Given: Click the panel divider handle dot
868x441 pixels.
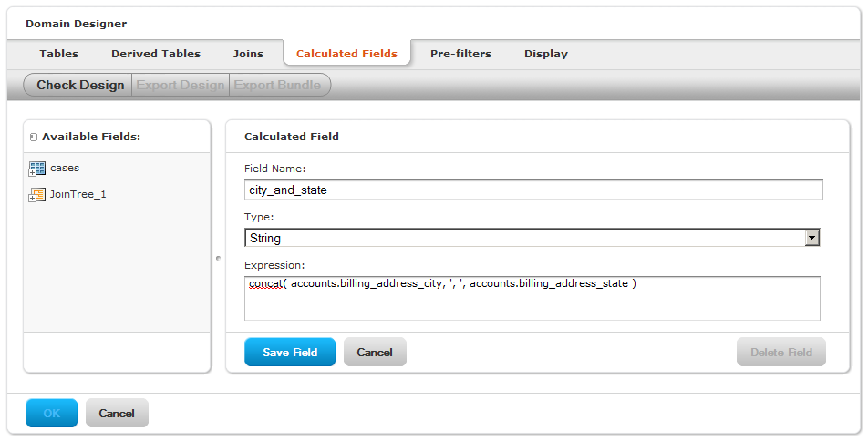Looking at the screenshot, I should 218,258.
